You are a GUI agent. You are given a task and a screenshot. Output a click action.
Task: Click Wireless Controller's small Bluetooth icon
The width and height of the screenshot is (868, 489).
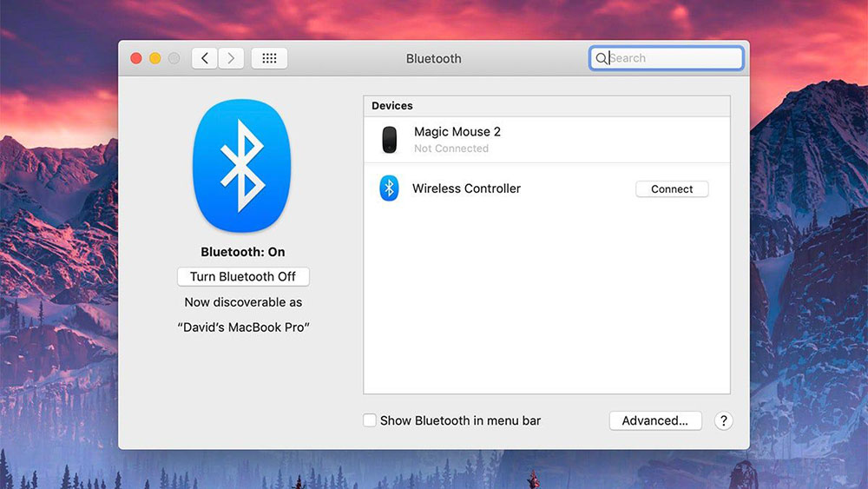(x=389, y=188)
